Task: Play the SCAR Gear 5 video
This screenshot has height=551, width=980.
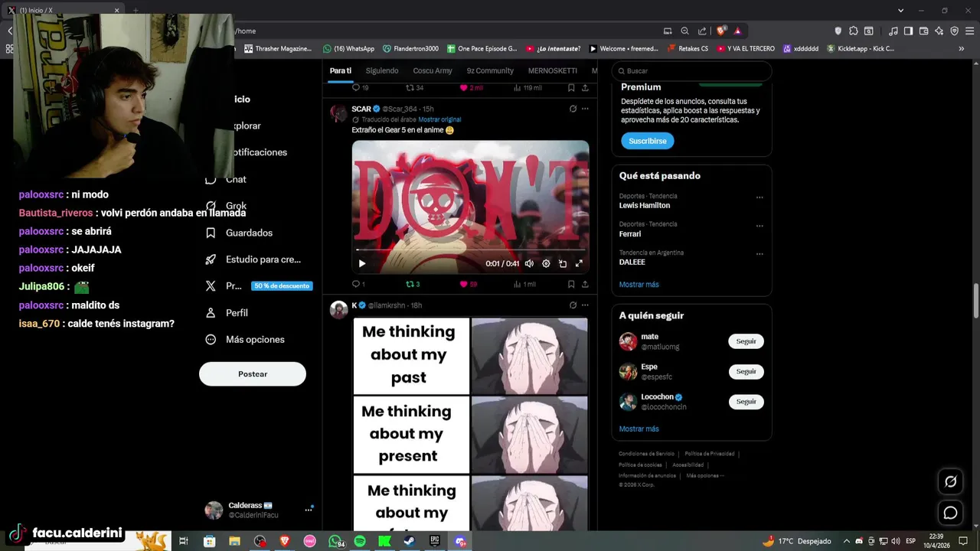Action: tap(362, 263)
